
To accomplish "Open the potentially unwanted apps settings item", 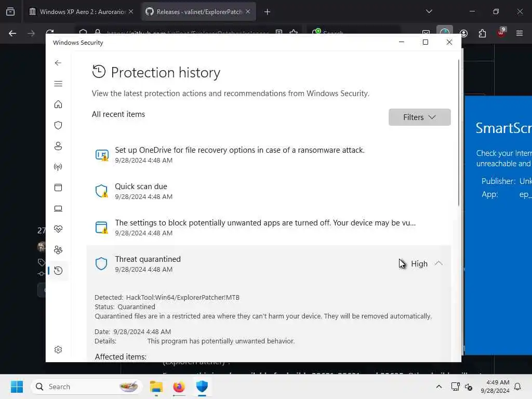I will (269, 228).
